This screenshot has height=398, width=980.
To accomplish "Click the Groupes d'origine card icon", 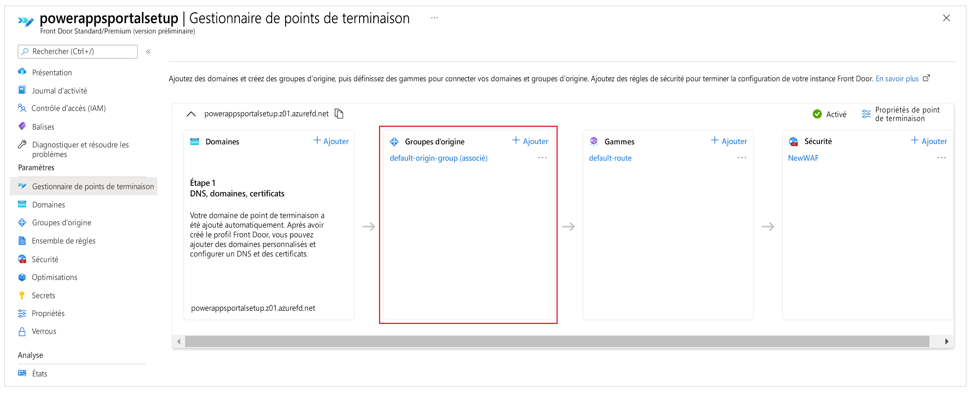I will pos(394,141).
